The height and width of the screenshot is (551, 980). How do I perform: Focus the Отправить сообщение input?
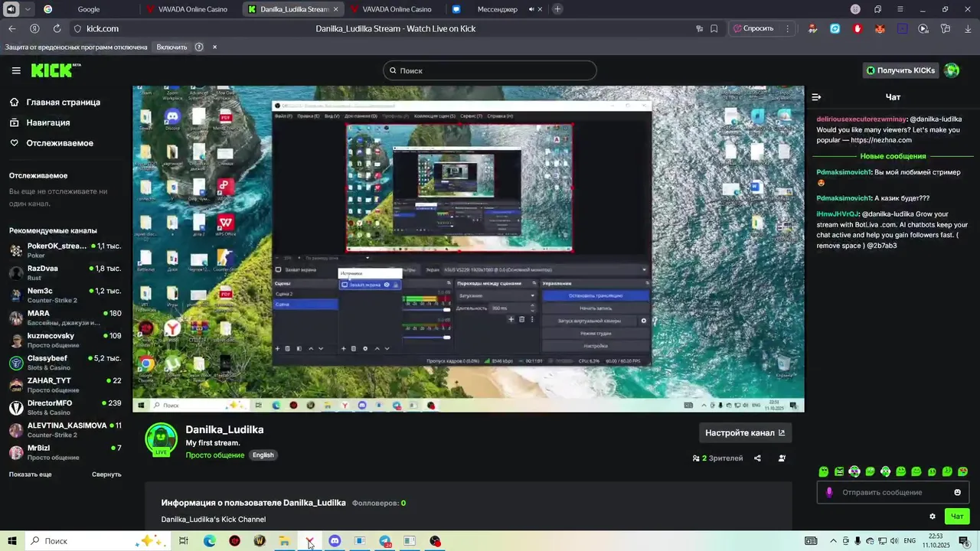tap(892, 492)
